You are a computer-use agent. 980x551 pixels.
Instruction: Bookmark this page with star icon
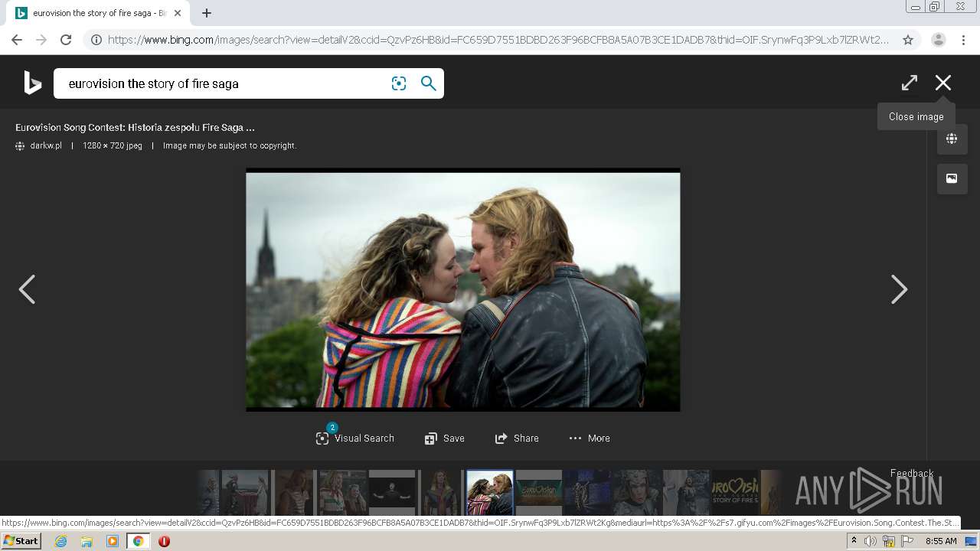click(x=908, y=40)
